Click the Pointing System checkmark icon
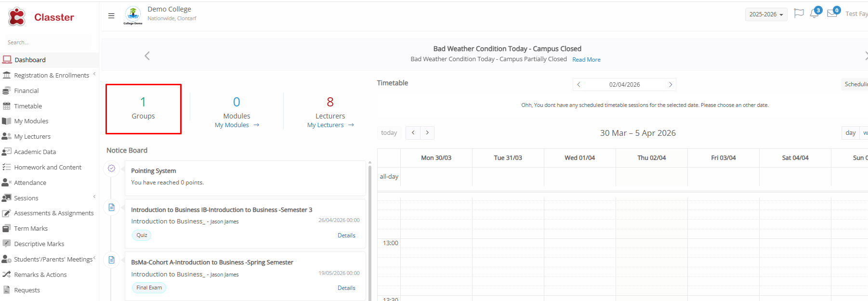Viewport: 868px width, 301px height. pos(111,169)
